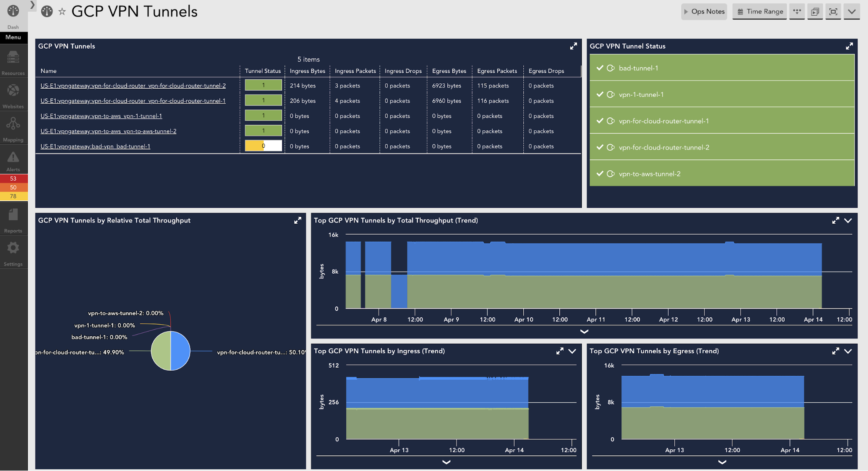Click the green pie chart slice
This screenshot has height=471, width=868.
161,351
